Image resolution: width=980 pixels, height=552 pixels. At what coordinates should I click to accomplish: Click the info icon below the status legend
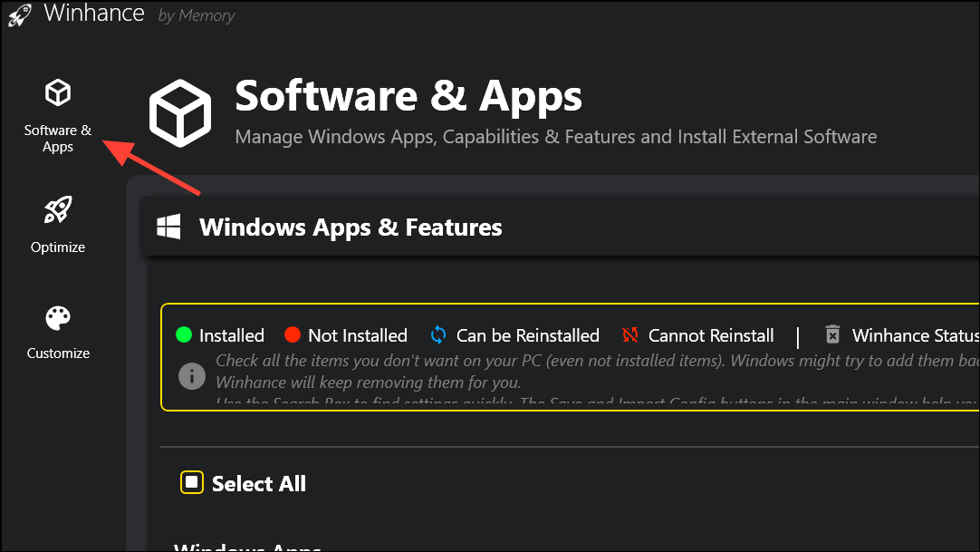point(191,377)
